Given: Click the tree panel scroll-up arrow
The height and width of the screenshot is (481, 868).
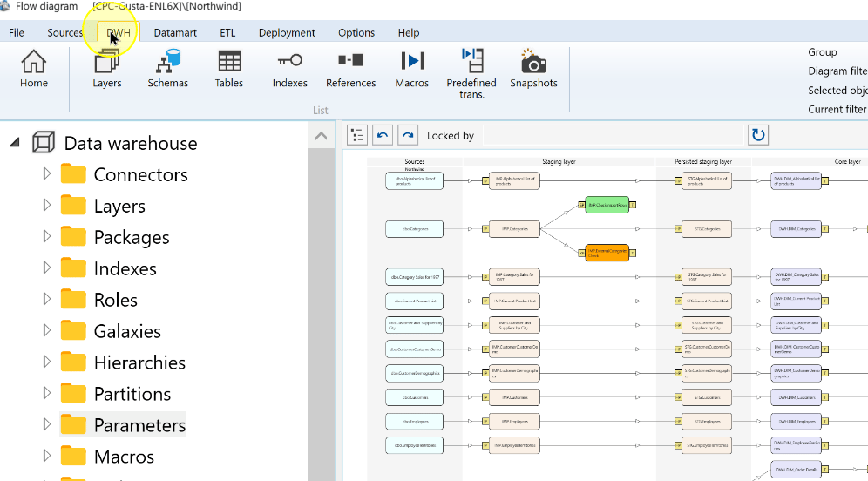Looking at the screenshot, I should point(321,136).
